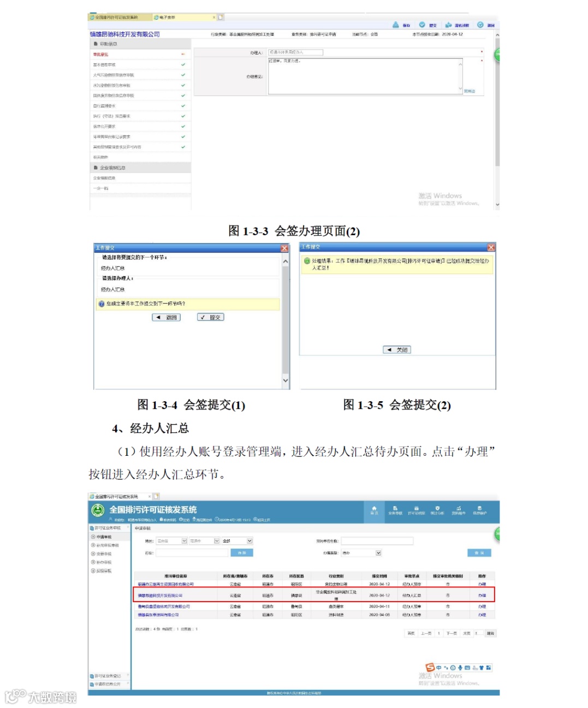Collapse the 审批信息 section header
This screenshot has height=708, width=588.
click(x=140, y=44)
